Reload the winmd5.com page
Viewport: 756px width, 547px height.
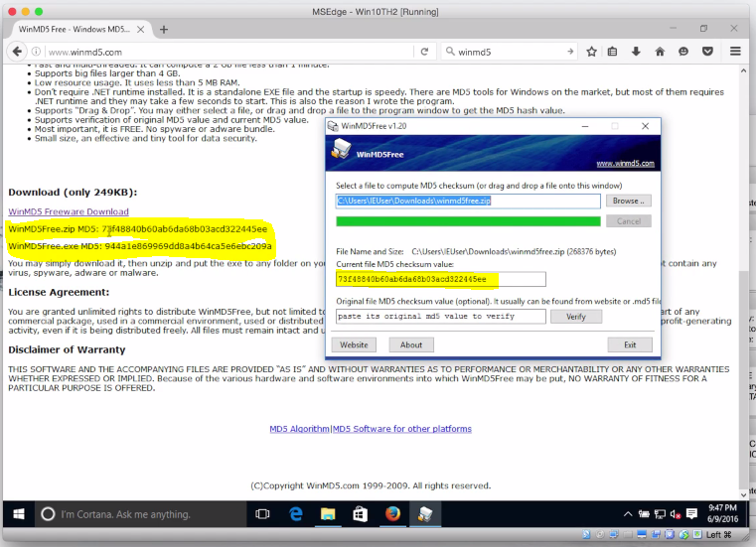click(424, 52)
